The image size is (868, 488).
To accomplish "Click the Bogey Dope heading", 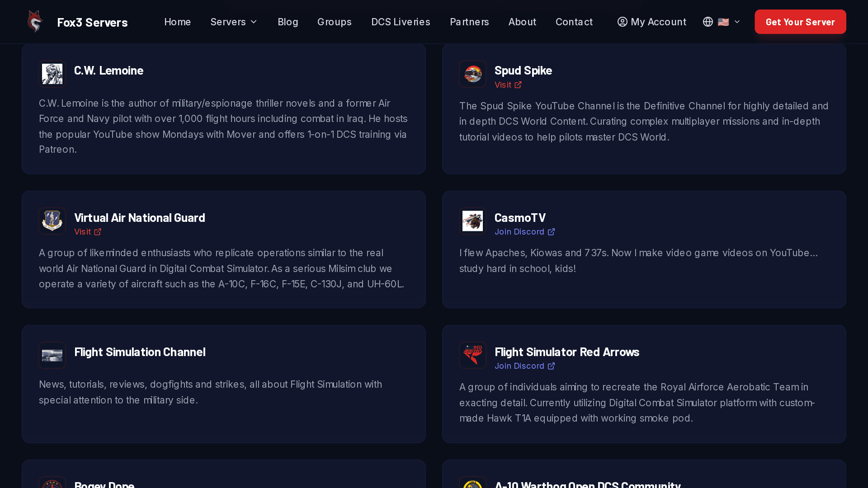I will point(104,484).
